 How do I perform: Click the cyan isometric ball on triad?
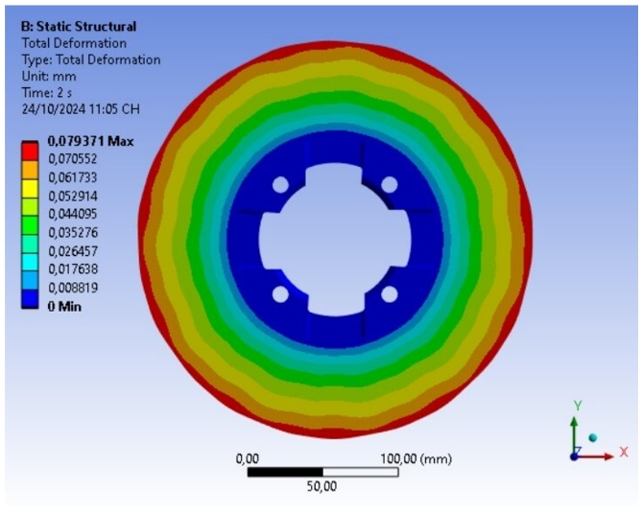pyautogui.click(x=592, y=438)
